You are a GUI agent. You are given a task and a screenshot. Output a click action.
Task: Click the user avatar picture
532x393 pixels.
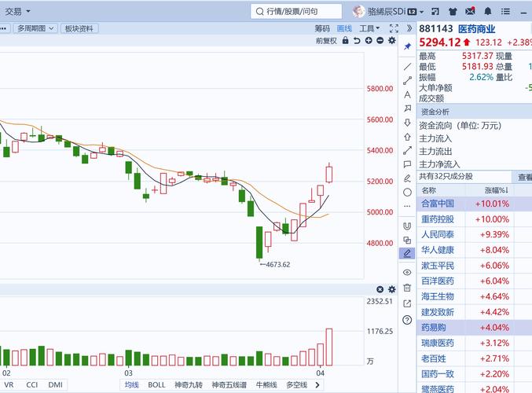click(358, 12)
